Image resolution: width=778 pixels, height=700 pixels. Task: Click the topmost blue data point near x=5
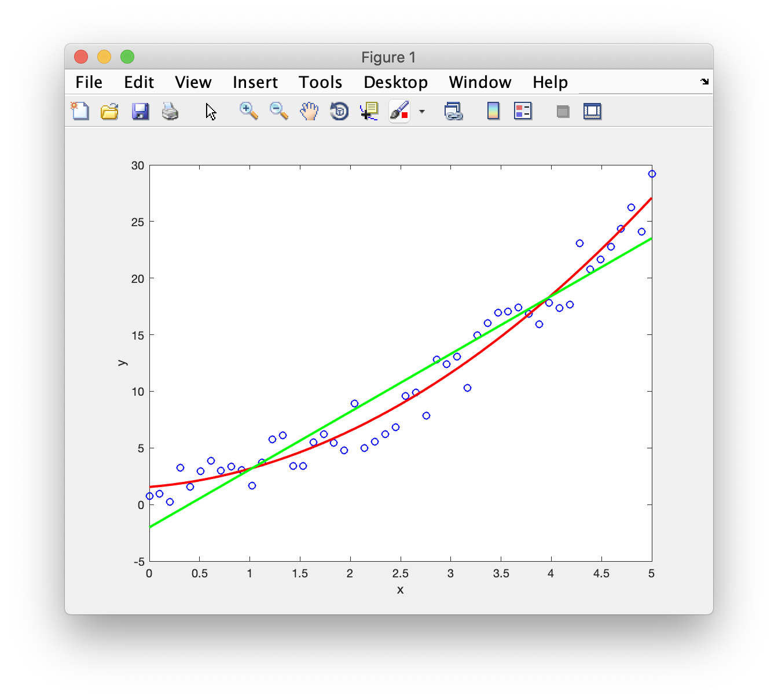point(652,174)
